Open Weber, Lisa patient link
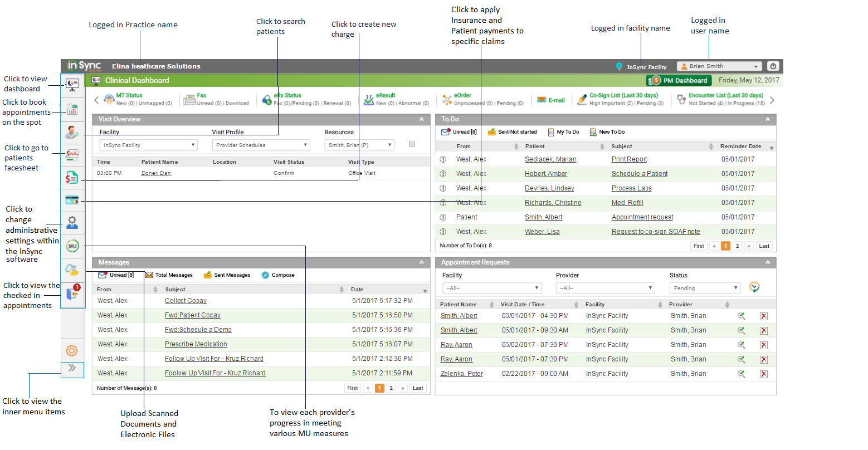868x450 pixels. tap(542, 232)
